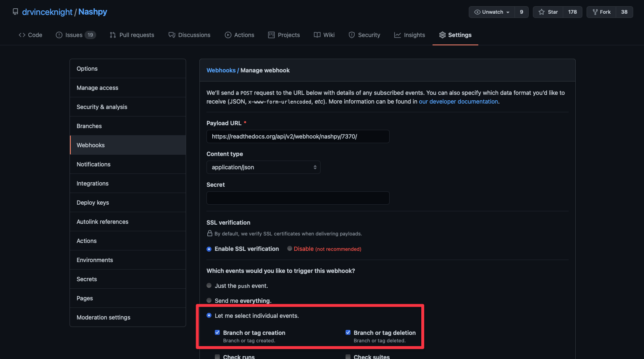Follow our developer documentation link
644x359 pixels.
click(458, 102)
